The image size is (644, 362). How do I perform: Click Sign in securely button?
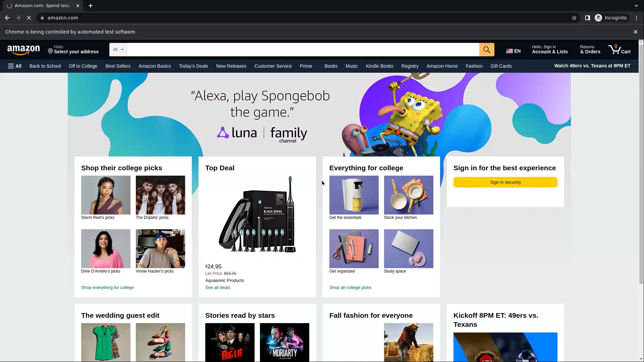pos(505,182)
